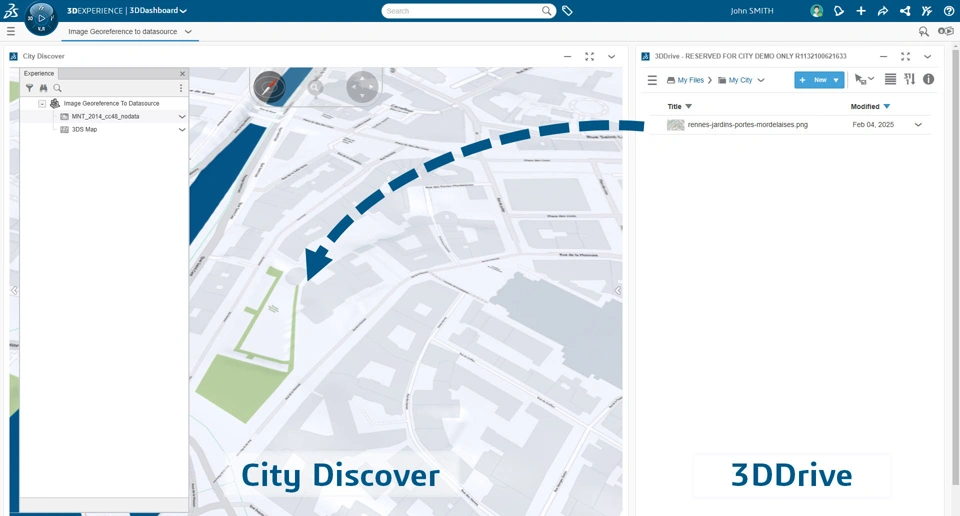Maximize the 3DDrive widget
The width and height of the screenshot is (960, 516).
click(x=905, y=56)
